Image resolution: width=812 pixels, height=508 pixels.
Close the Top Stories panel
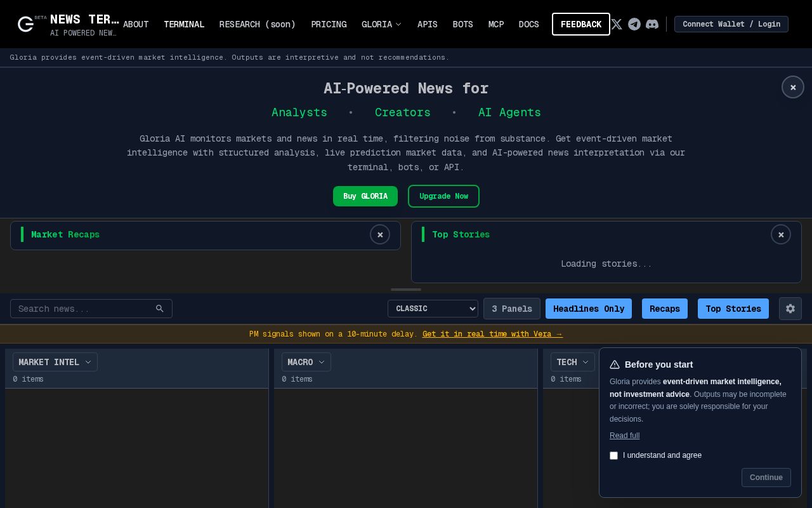(781, 234)
